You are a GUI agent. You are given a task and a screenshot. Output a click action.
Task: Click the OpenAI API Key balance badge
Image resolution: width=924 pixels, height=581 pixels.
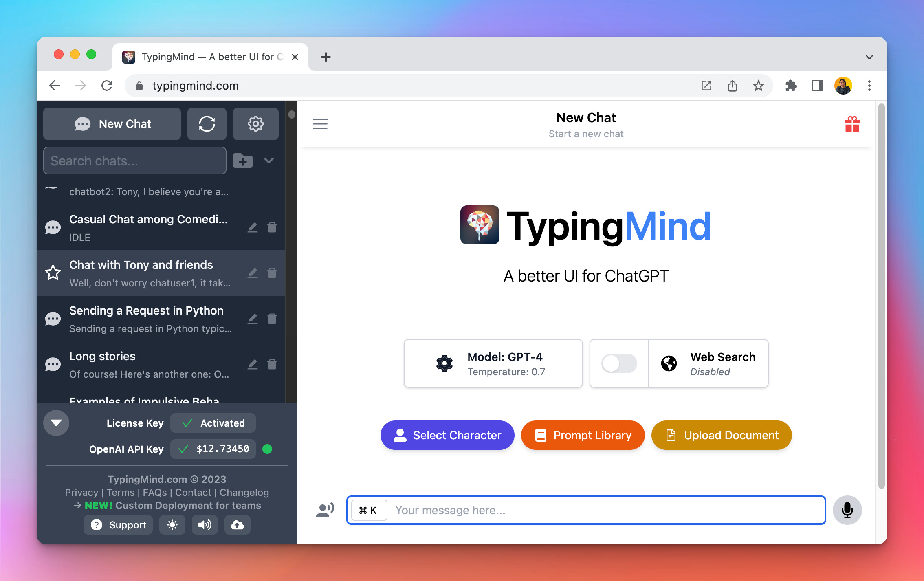213,449
